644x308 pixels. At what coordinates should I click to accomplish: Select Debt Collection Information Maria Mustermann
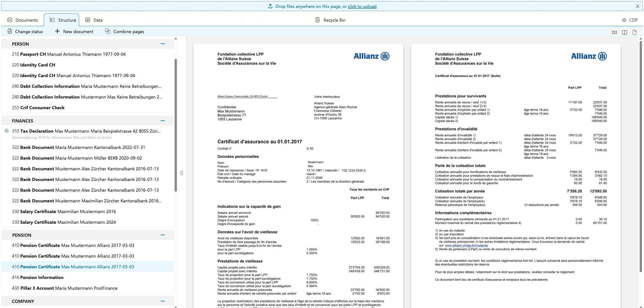[x=88, y=86]
